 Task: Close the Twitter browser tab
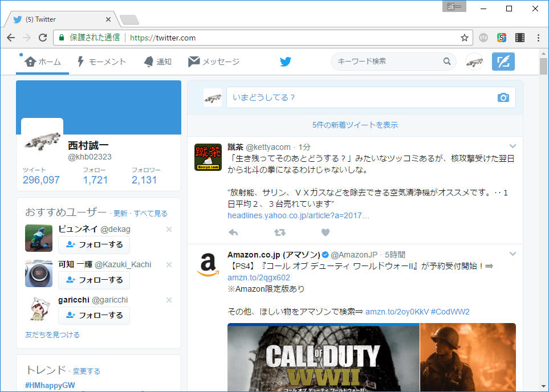[x=108, y=19]
